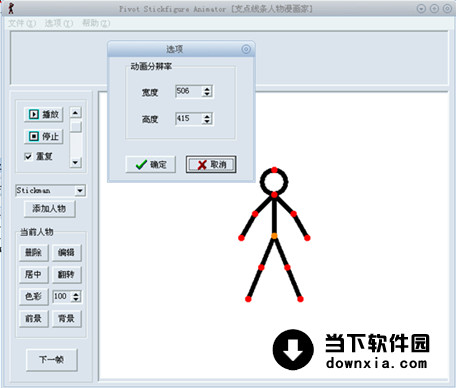Open the 选项 Options menu

click(59, 23)
